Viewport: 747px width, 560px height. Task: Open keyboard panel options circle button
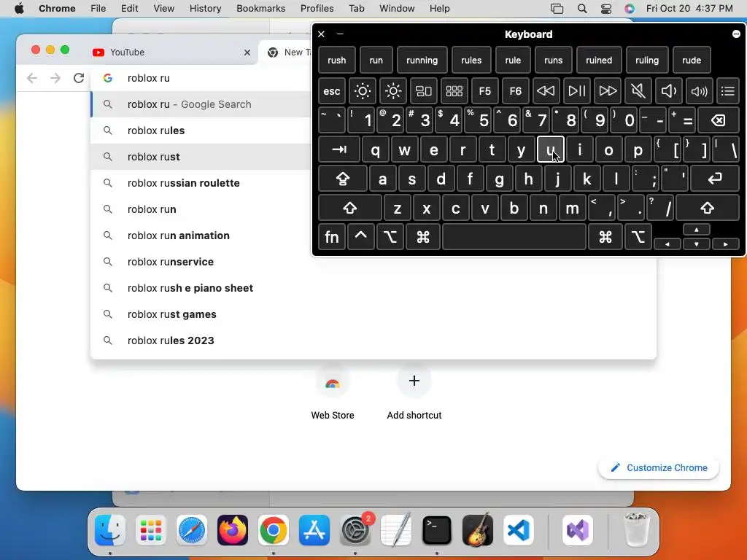coord(736,34)
